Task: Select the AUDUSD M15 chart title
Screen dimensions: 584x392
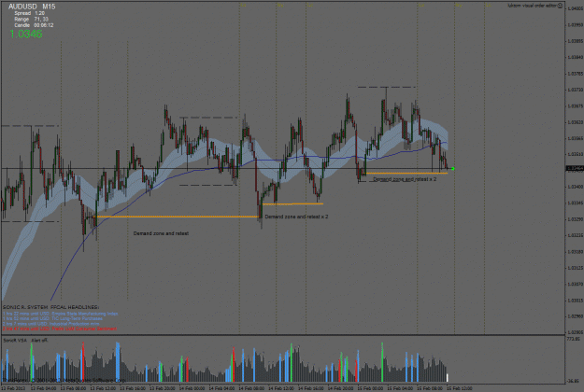Action: pyautogui.click(x=32, y=7)
